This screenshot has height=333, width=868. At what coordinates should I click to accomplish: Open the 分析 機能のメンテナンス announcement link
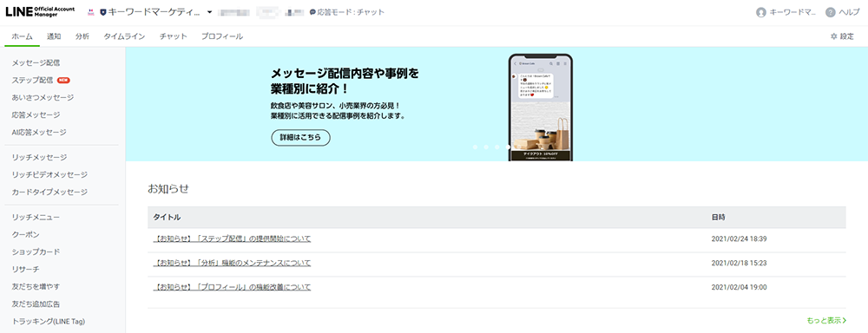[232, 263]
